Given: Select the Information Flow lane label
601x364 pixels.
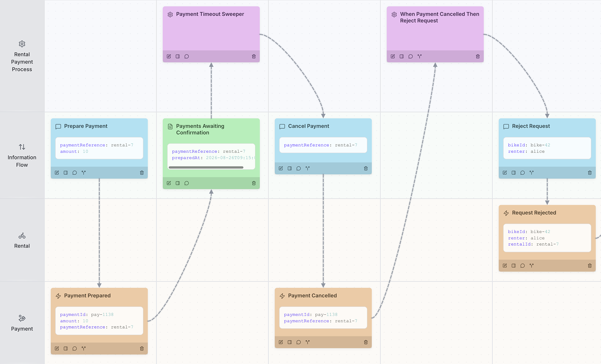Looking at the screenshot, I should coord(22,161).
